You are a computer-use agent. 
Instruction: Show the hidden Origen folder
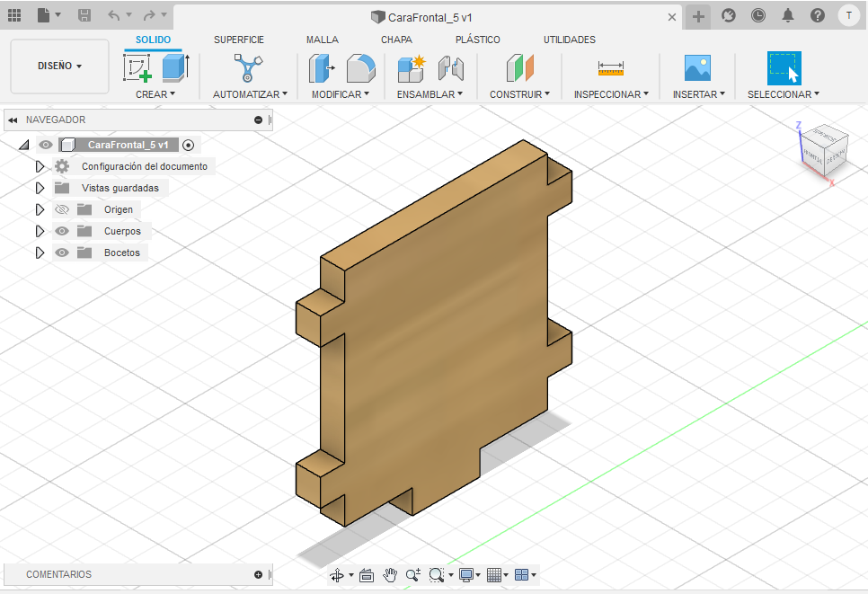tap(62, 209)
